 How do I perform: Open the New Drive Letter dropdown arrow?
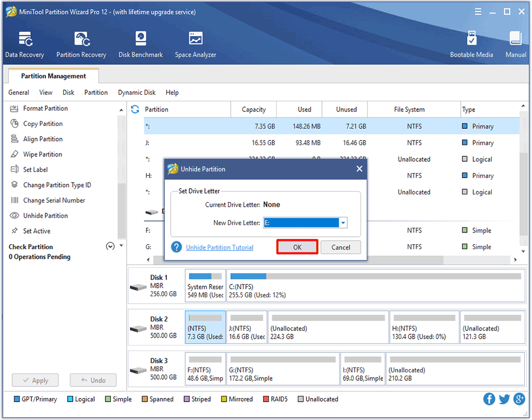343,223
